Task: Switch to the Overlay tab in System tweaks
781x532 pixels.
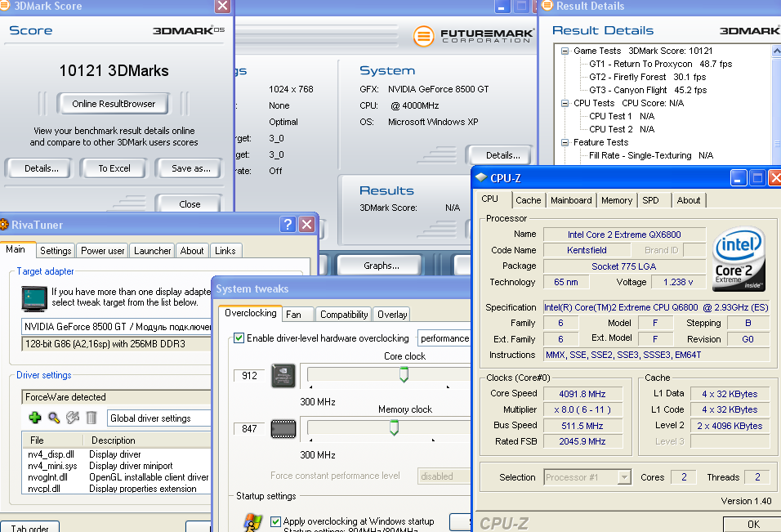Action: pyautogui.click(x=392, y=315)
